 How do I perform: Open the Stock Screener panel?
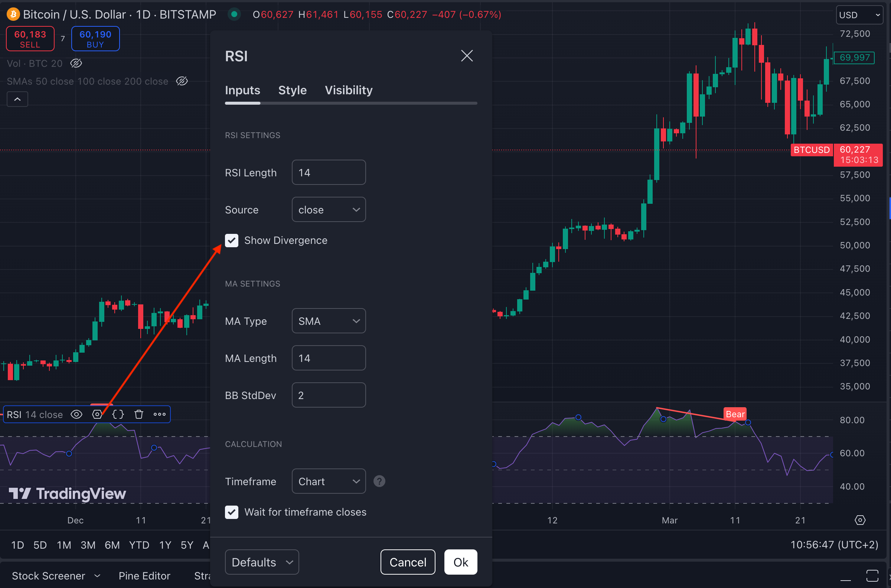tap(48, 576)
